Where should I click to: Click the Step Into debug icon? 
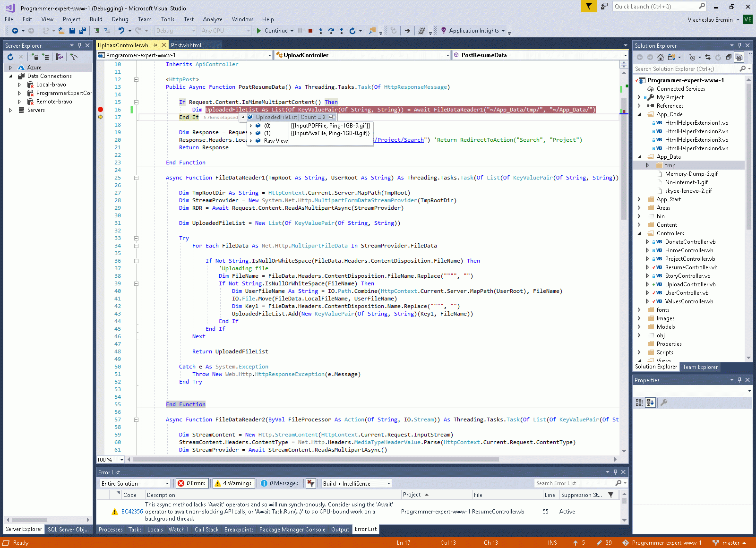pos(321,31)
